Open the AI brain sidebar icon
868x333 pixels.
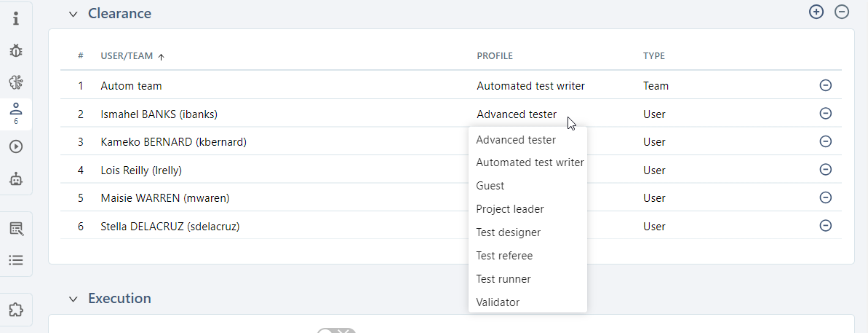point(16,82)
